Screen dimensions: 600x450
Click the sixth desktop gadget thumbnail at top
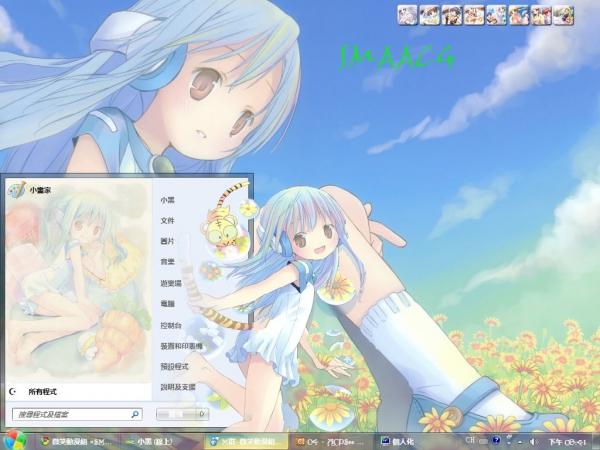519,15
